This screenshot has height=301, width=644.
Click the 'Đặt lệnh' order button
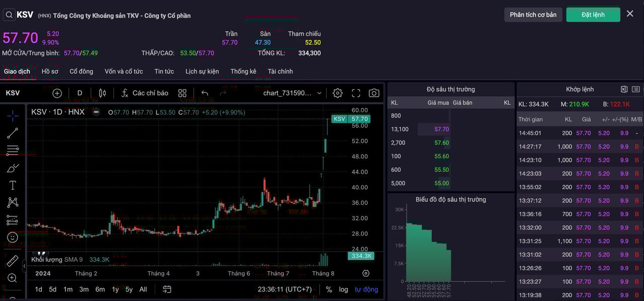[593, 15]
